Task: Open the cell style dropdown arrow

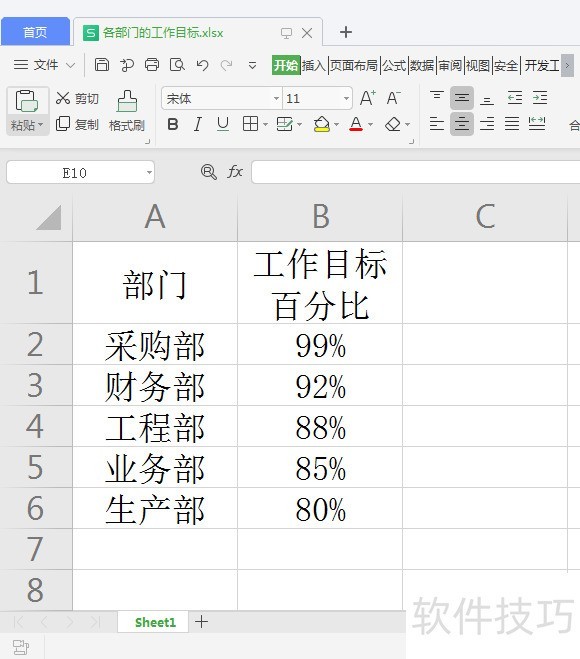Action: (299, 124)
